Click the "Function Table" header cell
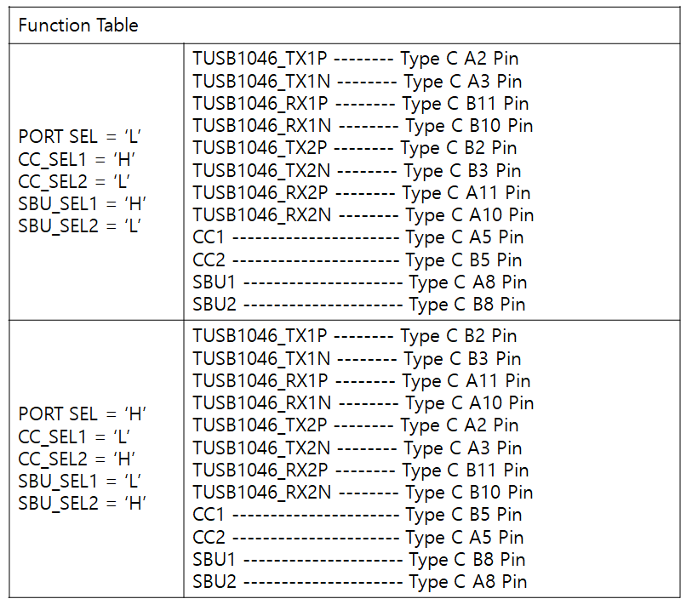 pyautogui.click(x=78, y=26)
